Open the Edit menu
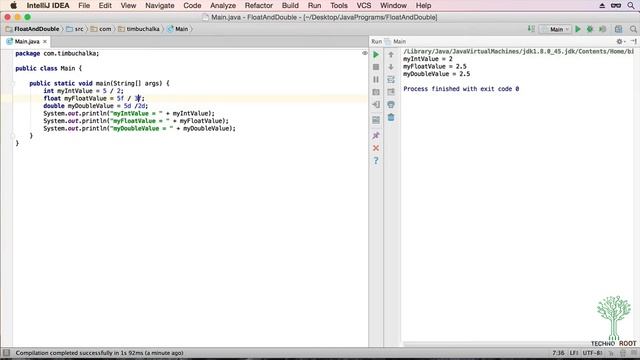Viewport: 640px width, 360px height. coord(105,6)
